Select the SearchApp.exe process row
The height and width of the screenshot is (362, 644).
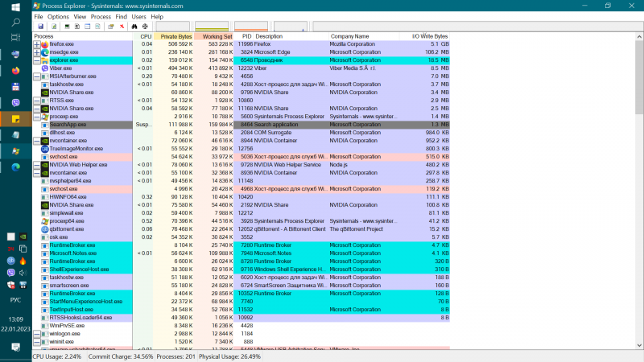pos(241,125)
